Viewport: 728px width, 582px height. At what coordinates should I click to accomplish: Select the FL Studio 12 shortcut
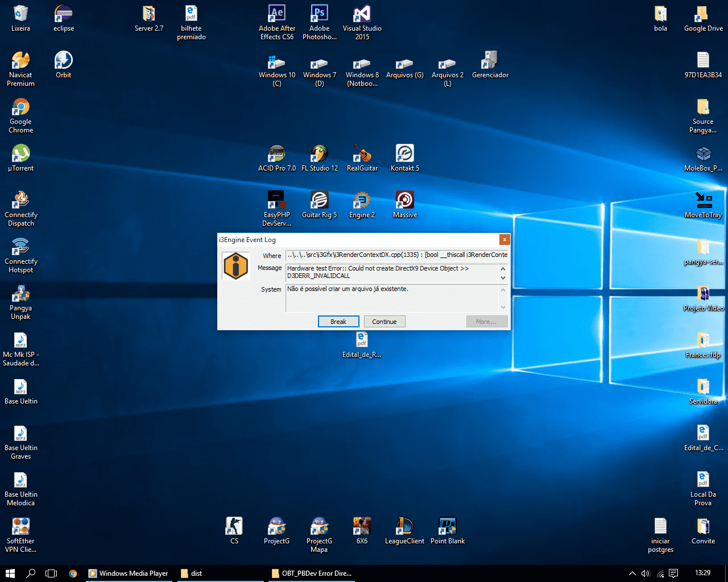pyautogui.click(x=320, y=158)
